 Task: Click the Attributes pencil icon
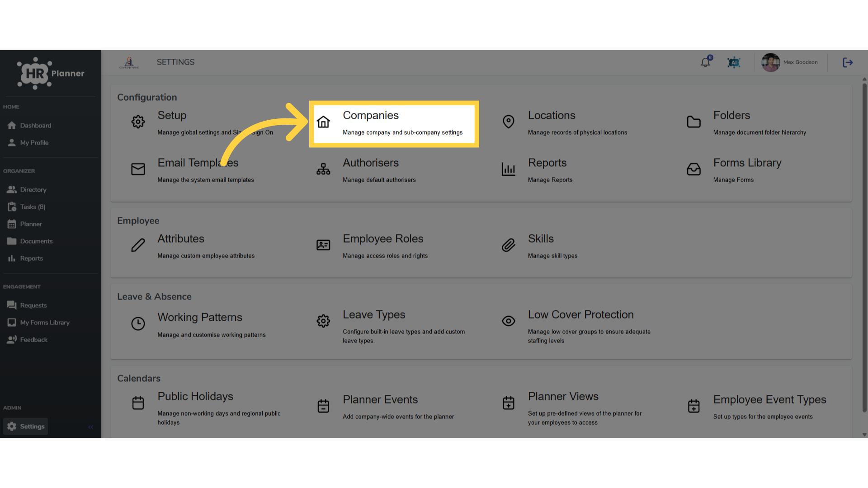(138, 245)
